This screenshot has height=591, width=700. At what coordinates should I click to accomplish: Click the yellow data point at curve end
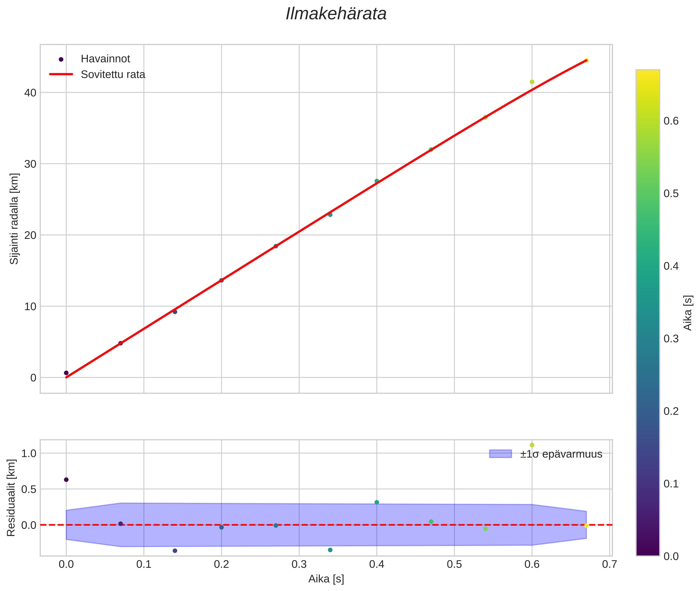(x=586, y=61)
